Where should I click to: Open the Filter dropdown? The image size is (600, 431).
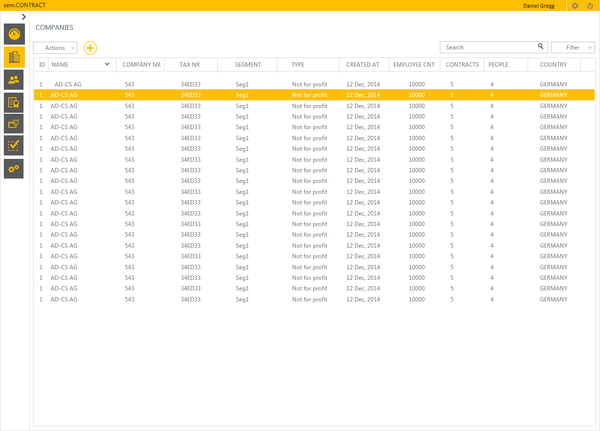(x=573, y=47)
